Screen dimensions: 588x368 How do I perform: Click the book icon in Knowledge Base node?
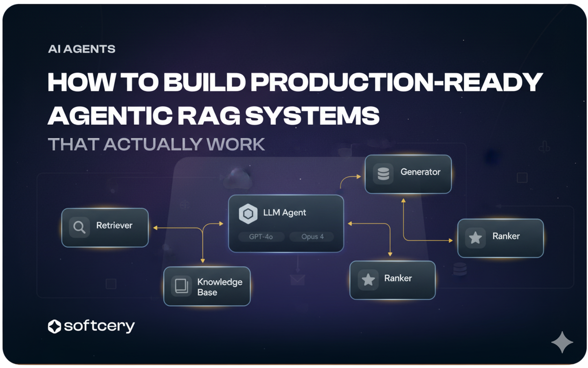tap(181, 286)
